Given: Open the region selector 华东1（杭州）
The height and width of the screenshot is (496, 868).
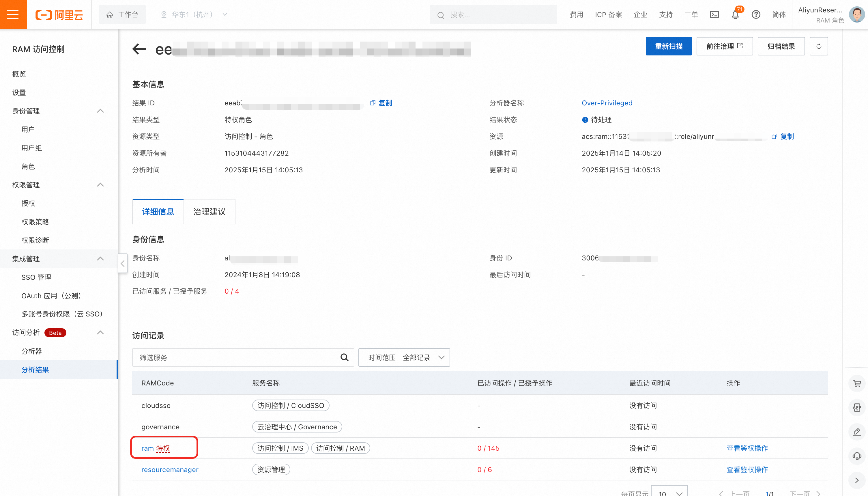Looking at the screenshot, I should click(194, 15).
